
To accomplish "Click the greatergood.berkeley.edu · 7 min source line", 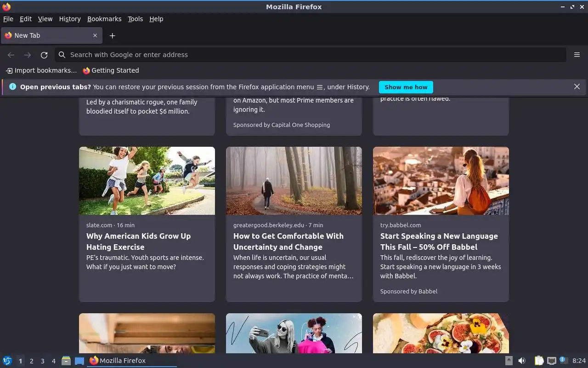I will pos(278,225).
